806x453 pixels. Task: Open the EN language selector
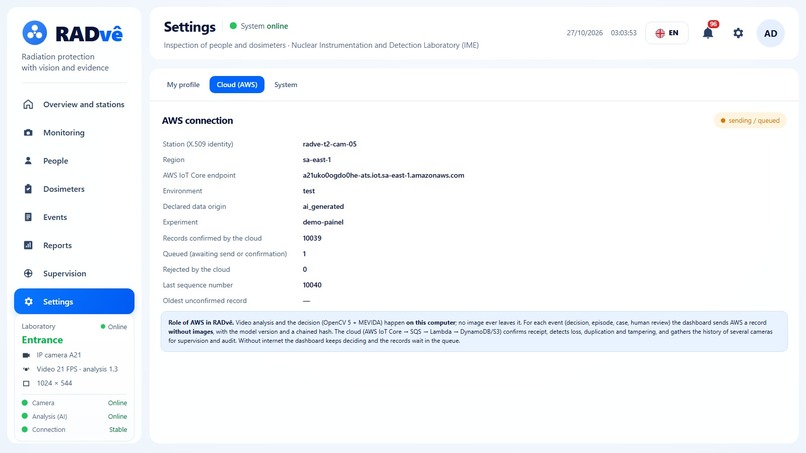[x=667, y=33]
